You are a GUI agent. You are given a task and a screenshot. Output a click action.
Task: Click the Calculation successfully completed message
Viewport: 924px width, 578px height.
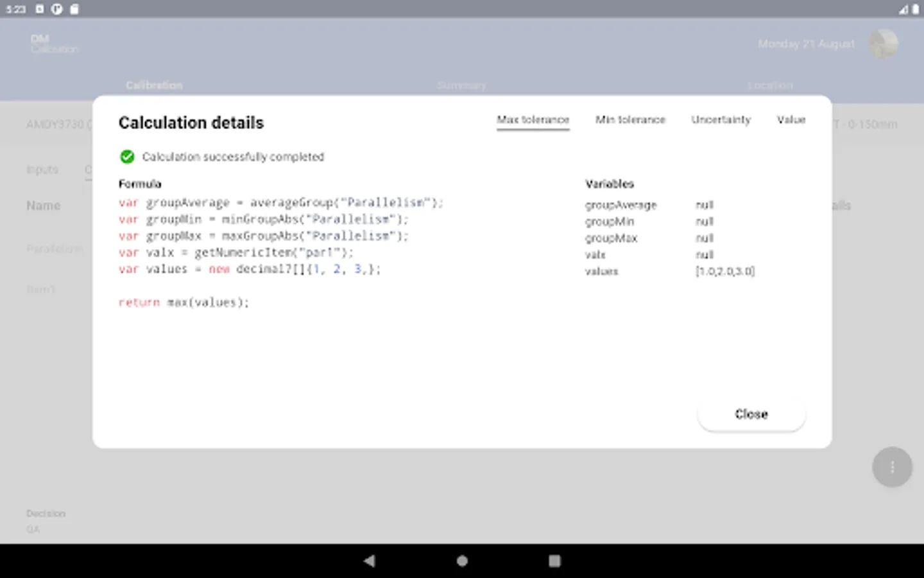[x=233, y=157]
